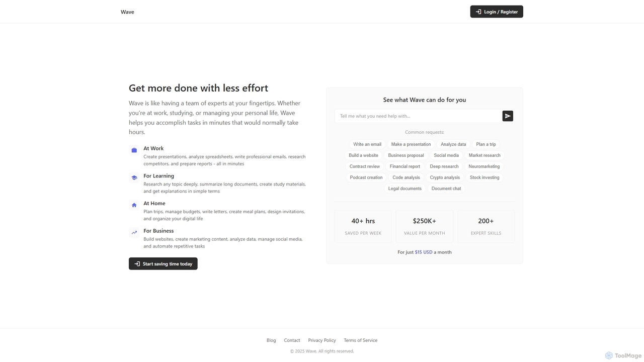The width and height of the screenshot is (644, 362).
Task: Focus the 'Tell me what you need' input
Action: point(418,116)
